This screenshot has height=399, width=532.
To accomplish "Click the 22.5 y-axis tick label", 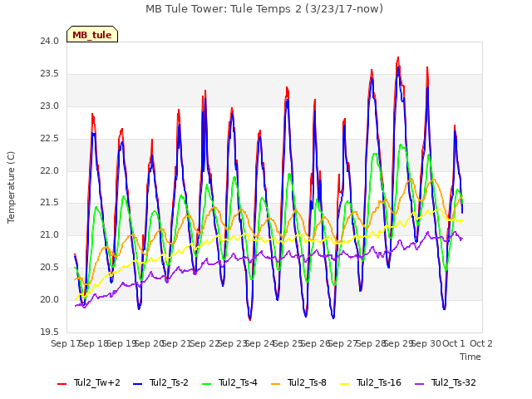I will (50, 139).
